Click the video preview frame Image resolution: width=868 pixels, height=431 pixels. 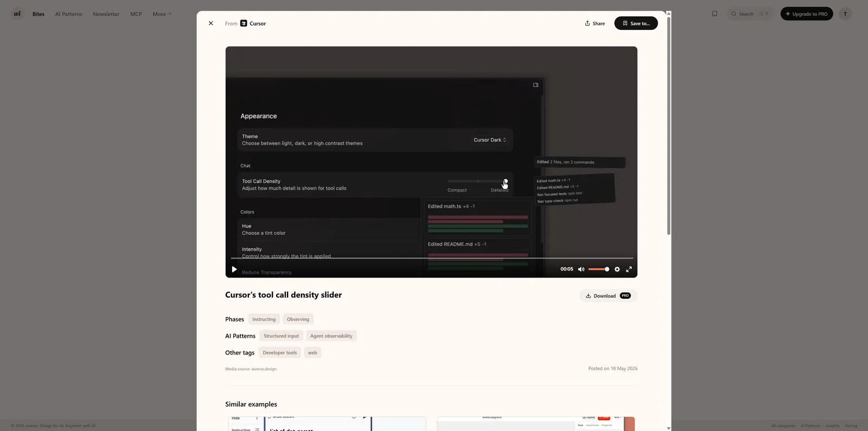[431, 162]
